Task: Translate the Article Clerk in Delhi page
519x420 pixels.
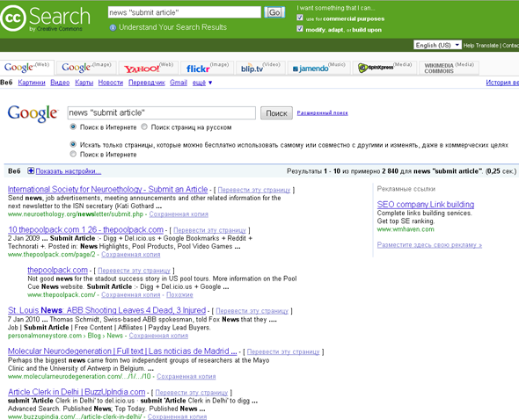Action: coord(192,393)
